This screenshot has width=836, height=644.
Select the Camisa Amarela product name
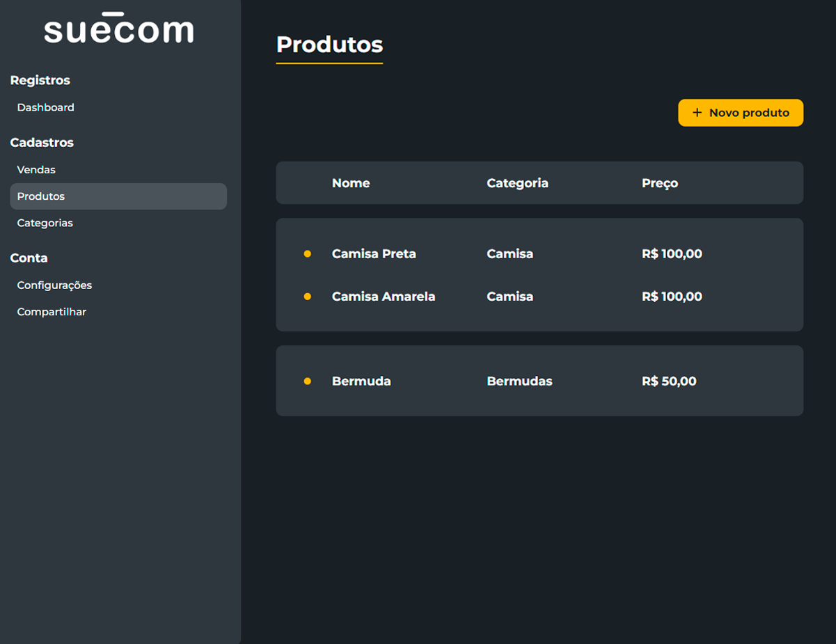coord(384,297)
